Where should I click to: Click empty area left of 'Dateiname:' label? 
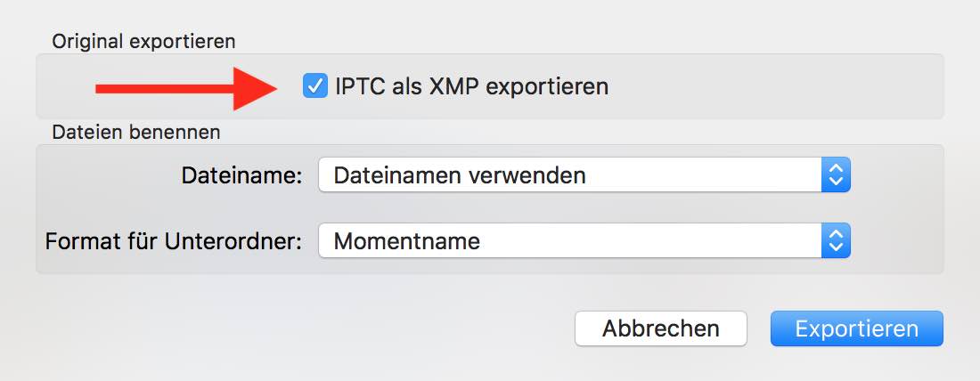107,175
